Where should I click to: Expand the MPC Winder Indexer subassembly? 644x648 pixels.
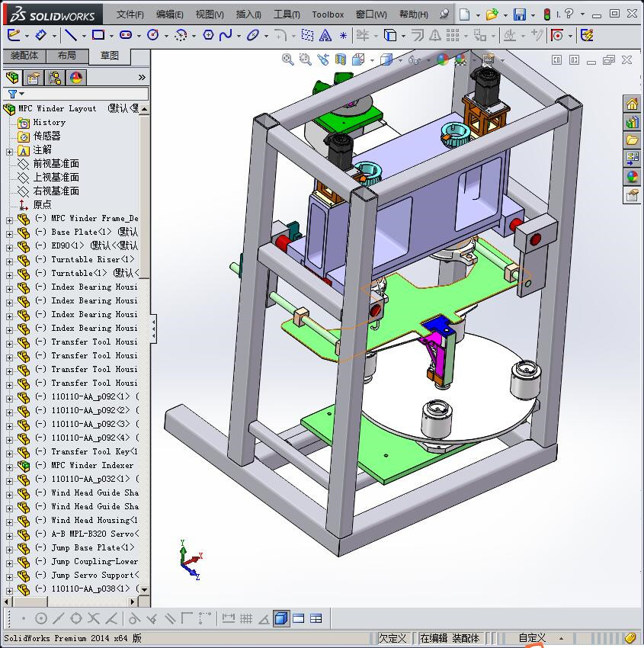9,467
